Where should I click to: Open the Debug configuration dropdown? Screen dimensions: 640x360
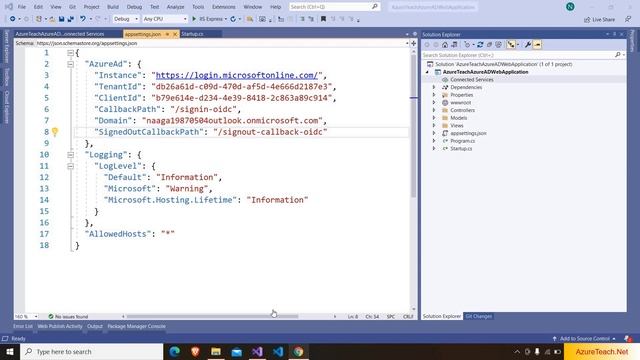pyautogui.click(x=125, y=19)
